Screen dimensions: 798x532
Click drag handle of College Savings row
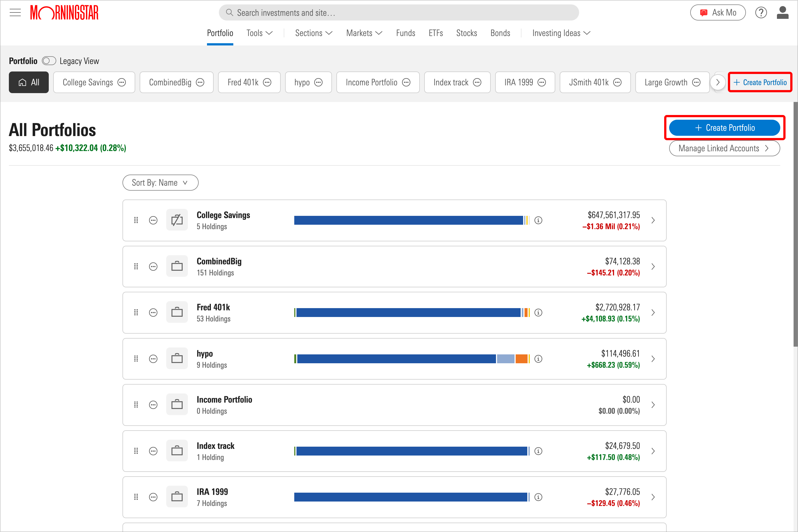point(136,221)
